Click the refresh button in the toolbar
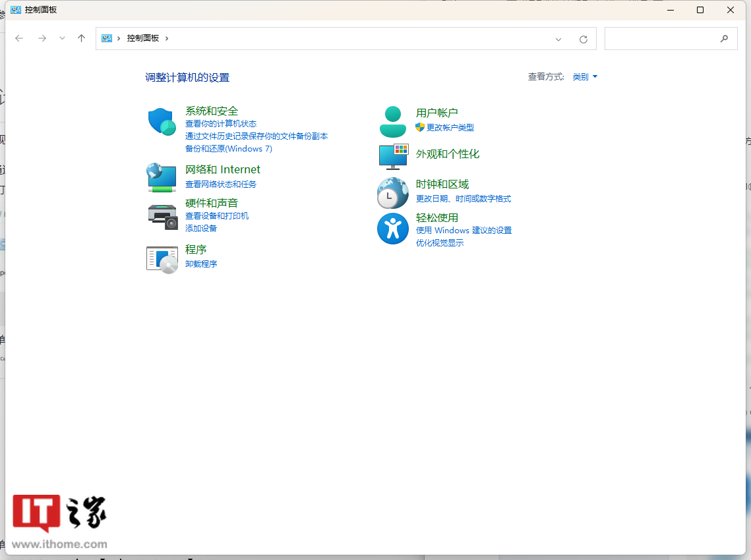Screen dimensions: 751x560 point(583,38)
